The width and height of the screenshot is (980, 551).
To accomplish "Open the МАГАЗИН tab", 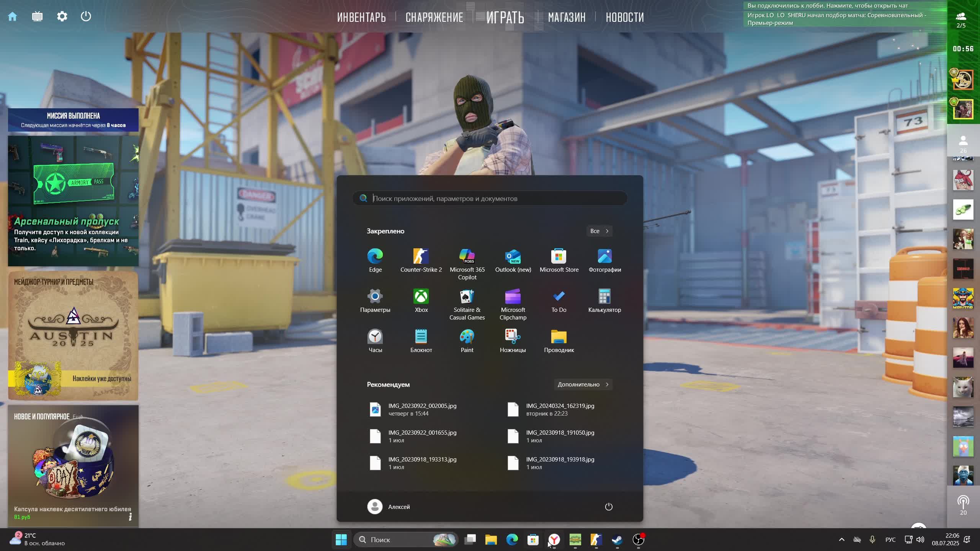I will (567, 17).
